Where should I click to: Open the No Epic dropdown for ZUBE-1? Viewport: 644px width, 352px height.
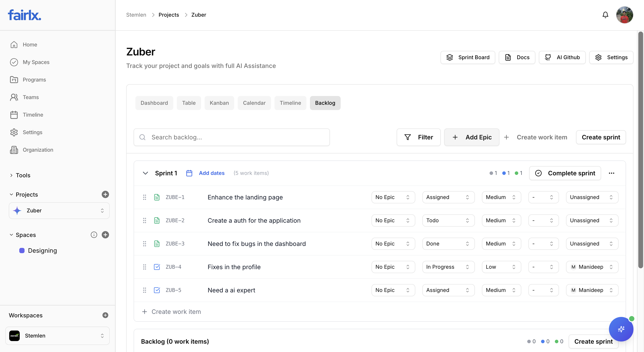(x=393, y=197)
